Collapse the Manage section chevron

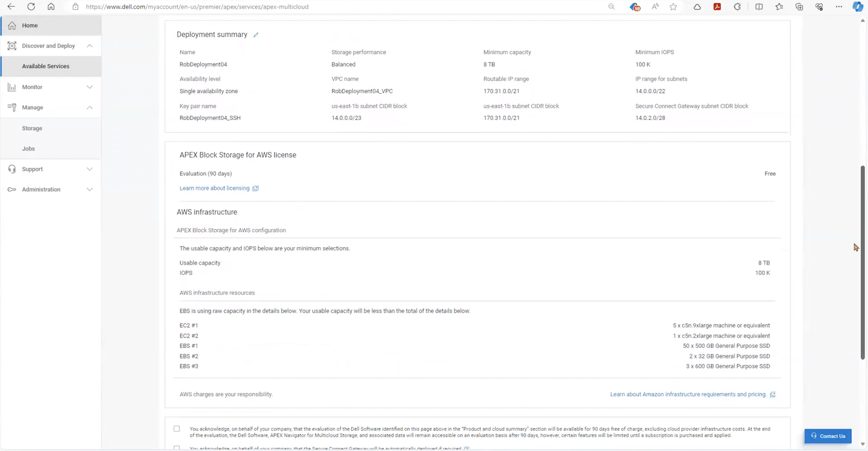click(x=90, y=107)
